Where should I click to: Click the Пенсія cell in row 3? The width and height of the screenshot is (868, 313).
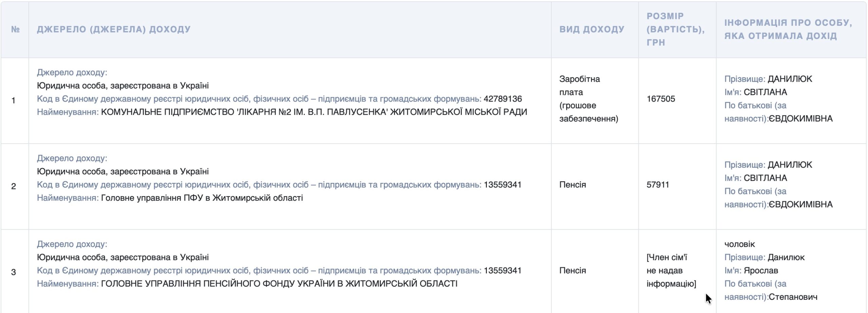pos(573,270)
